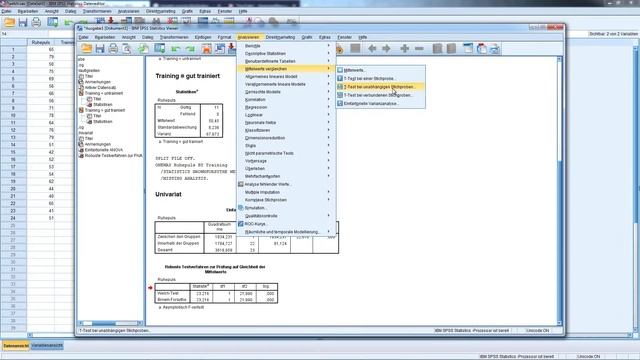Click 'Standardabweichung' row in Statistiken table
Viewport: 640px width, 360px height.
click(x=189, y=127)
